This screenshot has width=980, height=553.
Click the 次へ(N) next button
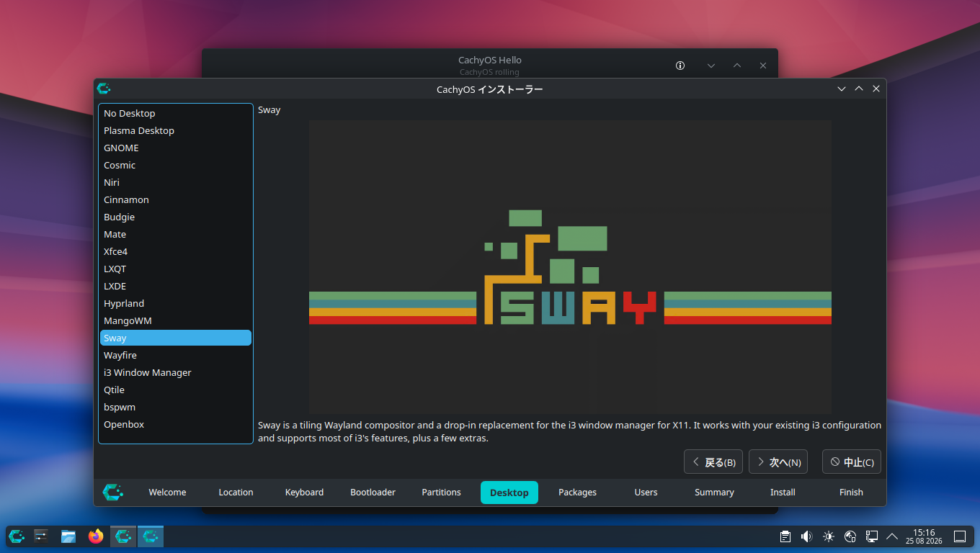click(778, 462)
